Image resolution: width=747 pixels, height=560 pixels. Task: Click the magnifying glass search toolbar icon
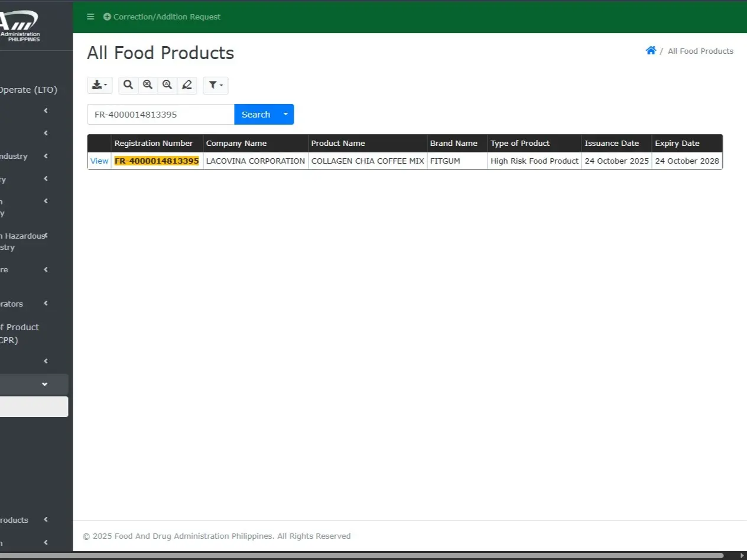pos(128,85)
